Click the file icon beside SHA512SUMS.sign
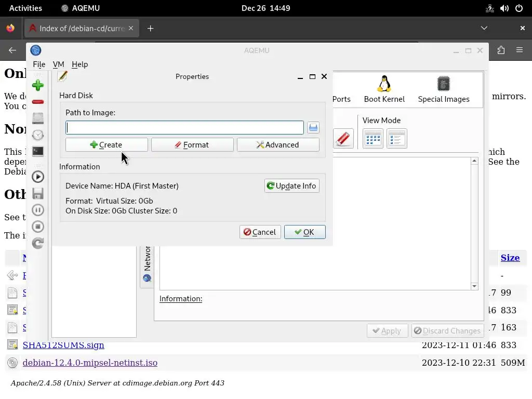532x399 pixels. pyautogui.click(x=12, y=345)
